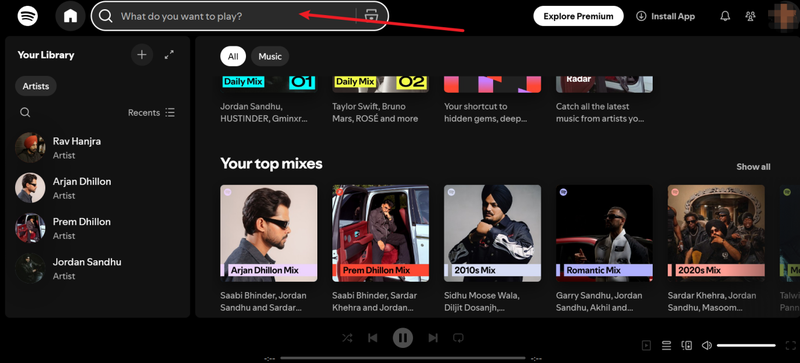Click the magnifier icon in top search bar
The height and width of the screenshot is (363, 800).
coord(106,16)
